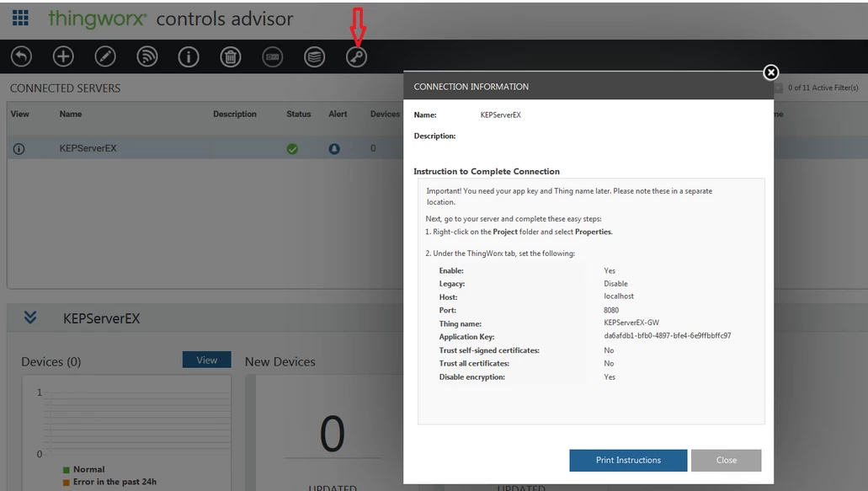The image size is (868, 491).
Task: Sort by the Alert column header
Action: (338, 114)
